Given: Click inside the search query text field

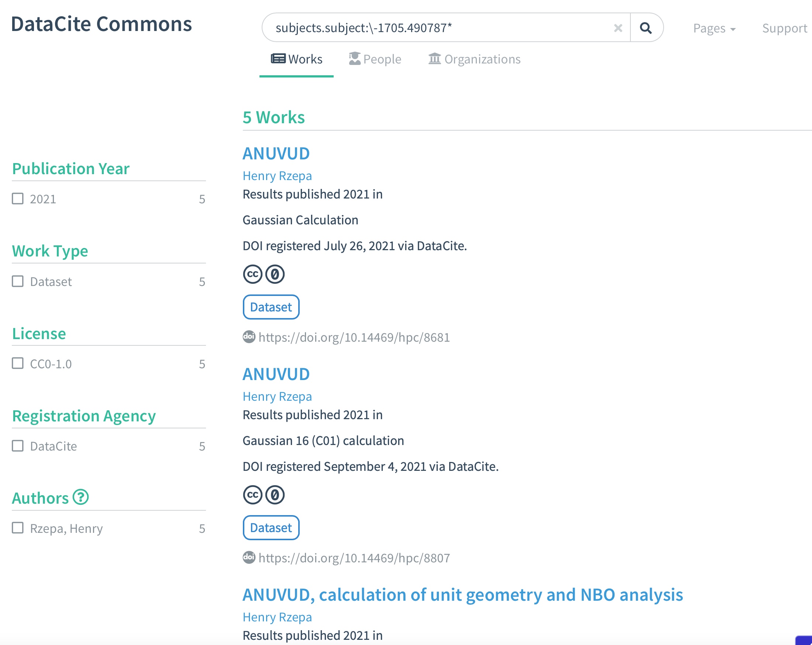Looking at the screenshot, I should (433, 28).
